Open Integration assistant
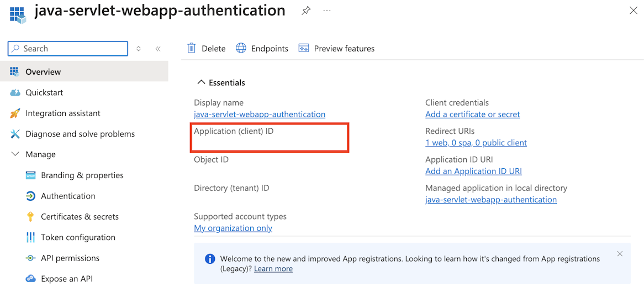Image resolution: width=644 pixels, height=286 pixels. (63, 113)
